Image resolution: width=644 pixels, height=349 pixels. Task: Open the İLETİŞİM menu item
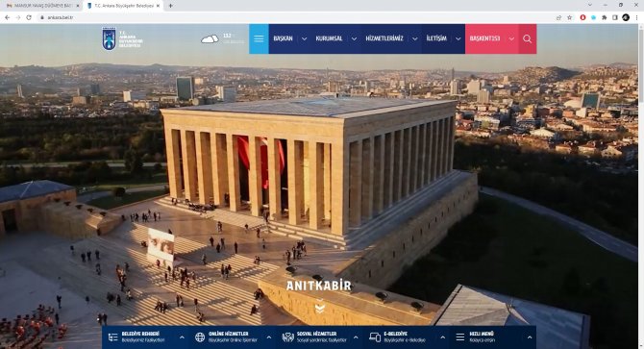pos(436,38)
